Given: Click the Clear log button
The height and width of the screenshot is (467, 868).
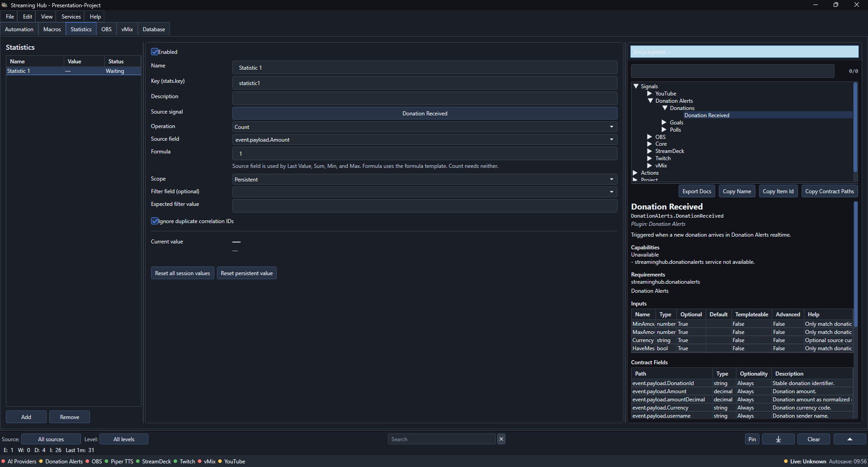Looking at the screenshot, I should pos(813,439).
